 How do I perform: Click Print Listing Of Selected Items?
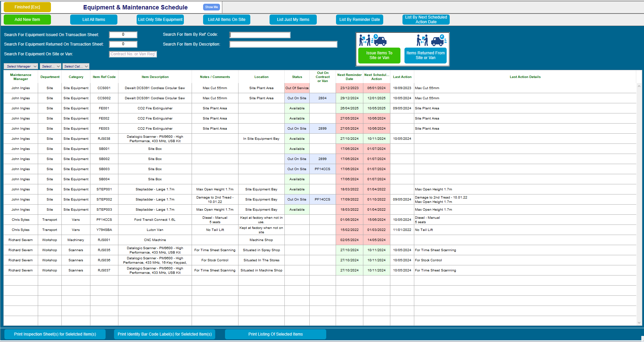[275, 334]
